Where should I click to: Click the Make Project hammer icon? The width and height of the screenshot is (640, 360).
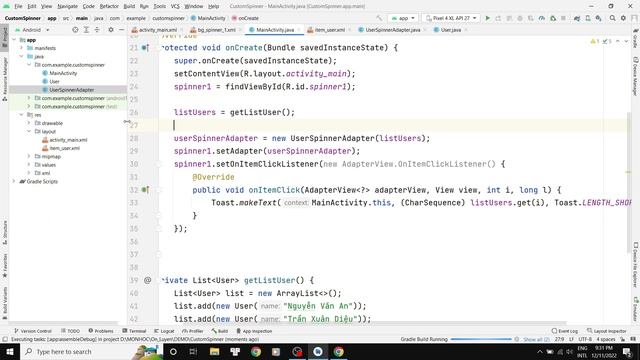click(379, 18)
